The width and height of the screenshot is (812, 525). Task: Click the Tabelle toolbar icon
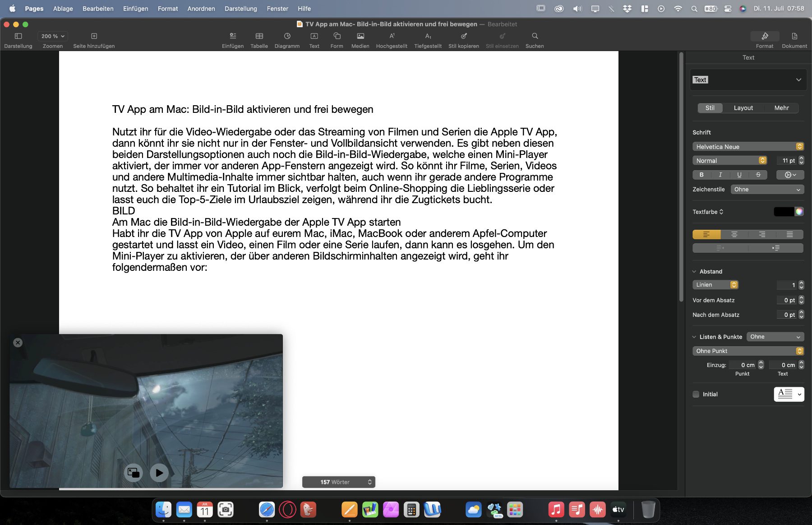259,36
